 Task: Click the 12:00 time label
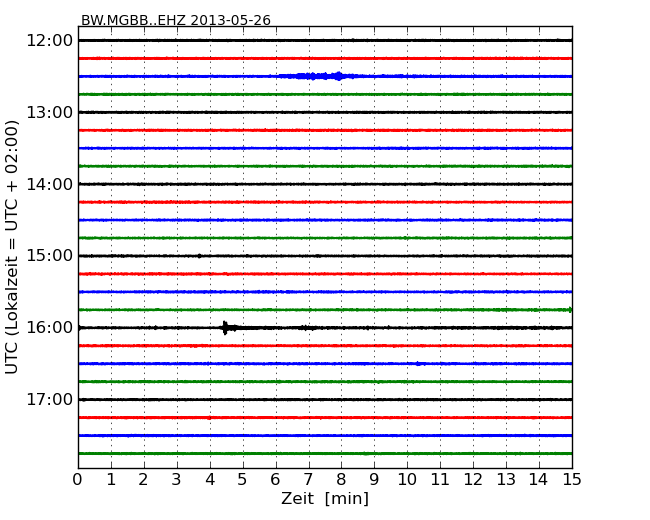[x=50, y=41]
